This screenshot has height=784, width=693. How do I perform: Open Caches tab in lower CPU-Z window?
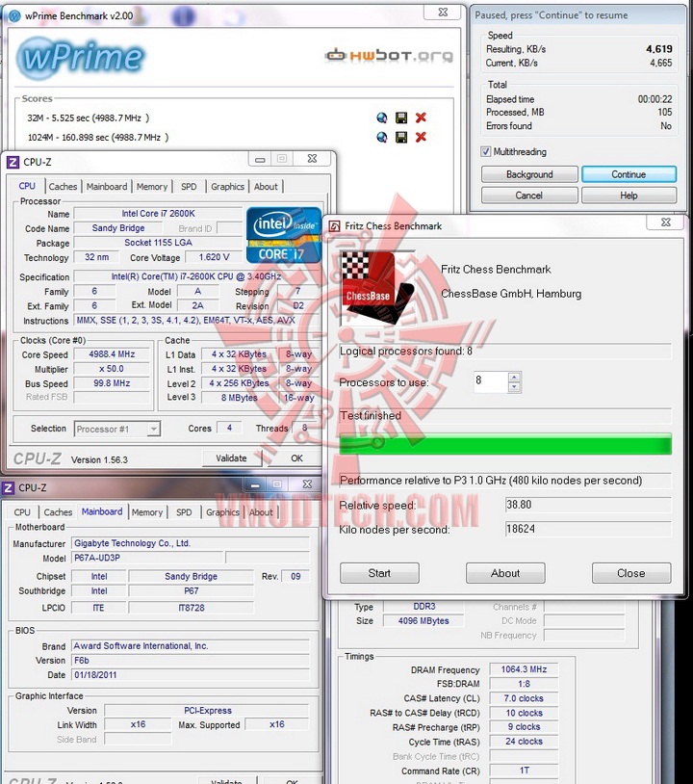(x=58, y=512)
